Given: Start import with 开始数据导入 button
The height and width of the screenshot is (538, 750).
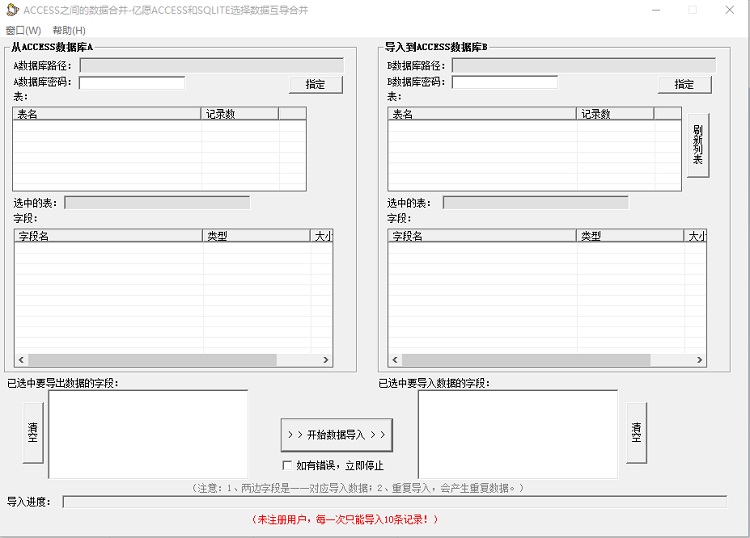Looking at the screenshot, I should [x=337, y=435].
